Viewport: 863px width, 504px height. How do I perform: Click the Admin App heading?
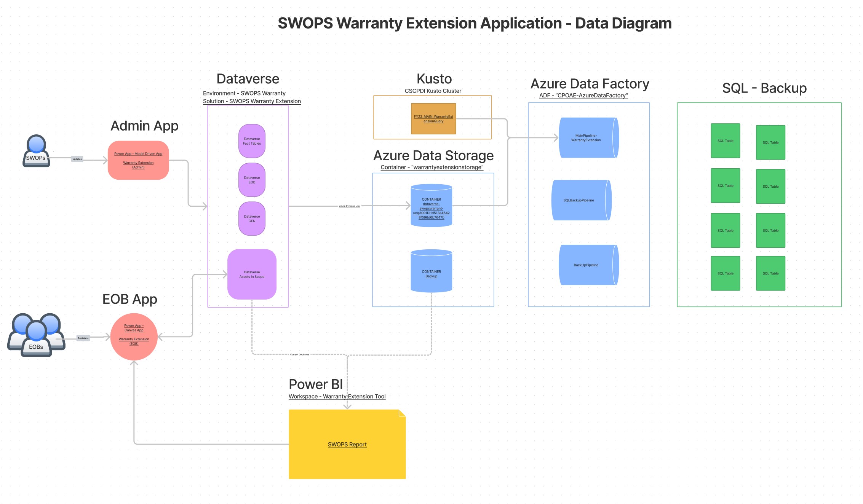point(144,126)
